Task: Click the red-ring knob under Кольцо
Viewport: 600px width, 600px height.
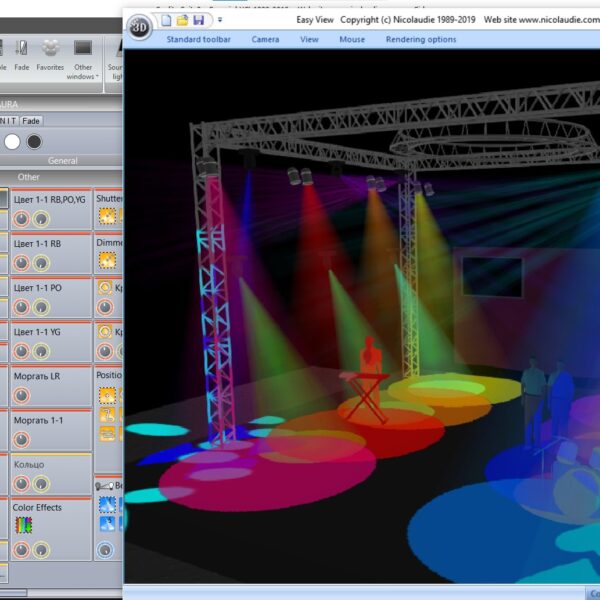Action: (21, 484)
